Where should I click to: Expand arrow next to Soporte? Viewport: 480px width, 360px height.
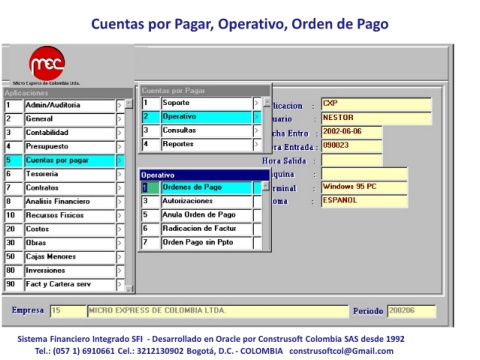pyautogui.click(x=257, y=103)
